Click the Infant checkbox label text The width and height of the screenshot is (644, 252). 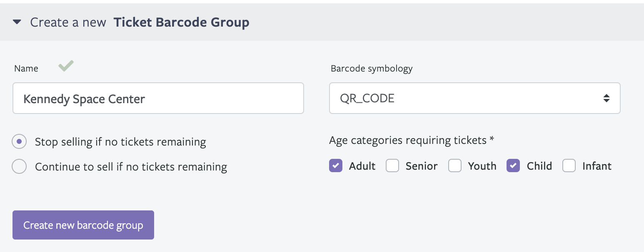[597, 166]
